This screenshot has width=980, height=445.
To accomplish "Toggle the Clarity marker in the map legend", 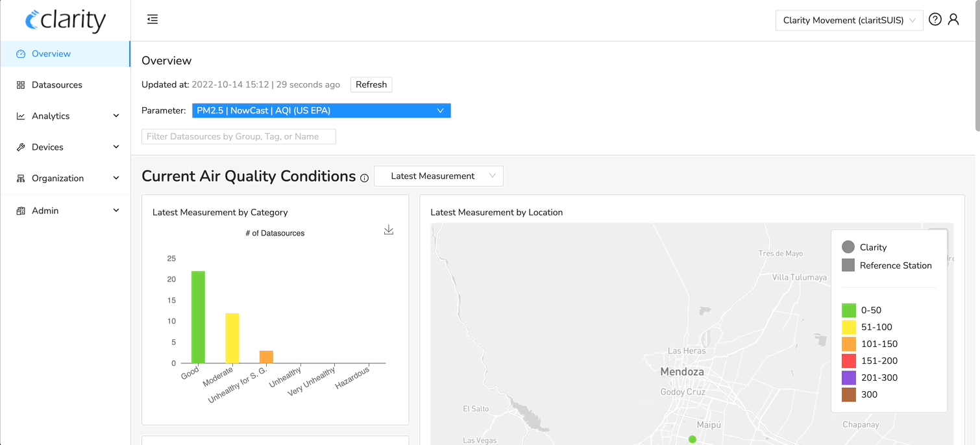I will tap(848, 247).
